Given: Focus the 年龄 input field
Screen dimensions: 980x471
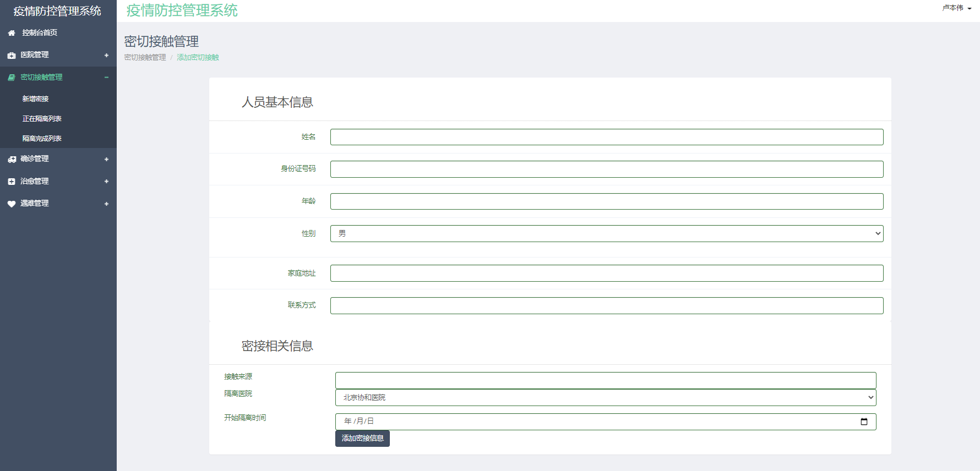Looking at the screenshot, I should [607, 201].
